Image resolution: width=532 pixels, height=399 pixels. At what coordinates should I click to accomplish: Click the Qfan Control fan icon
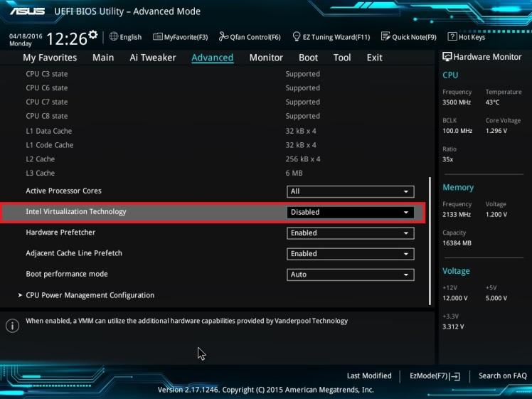[x=223, y=36]
